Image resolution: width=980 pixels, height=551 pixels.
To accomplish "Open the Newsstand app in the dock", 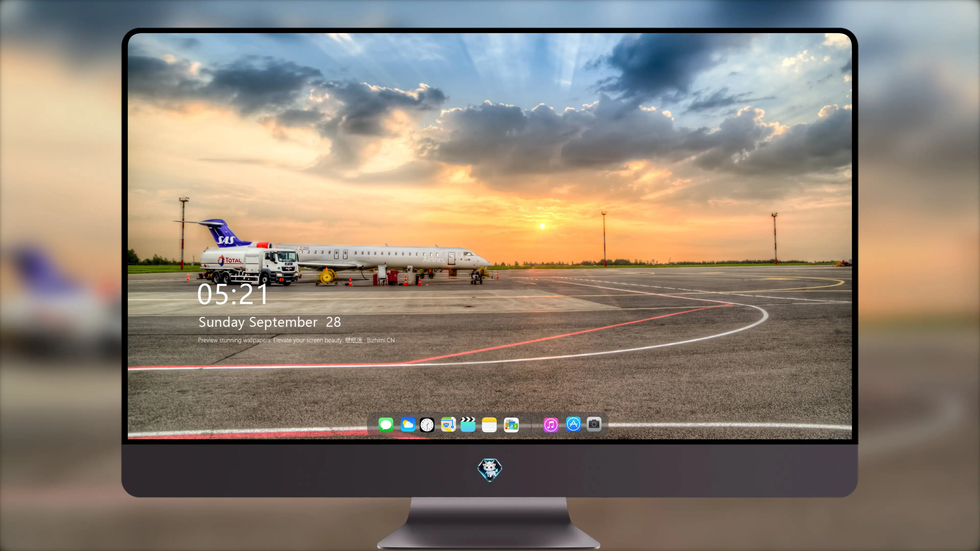I will coord(511,424).
